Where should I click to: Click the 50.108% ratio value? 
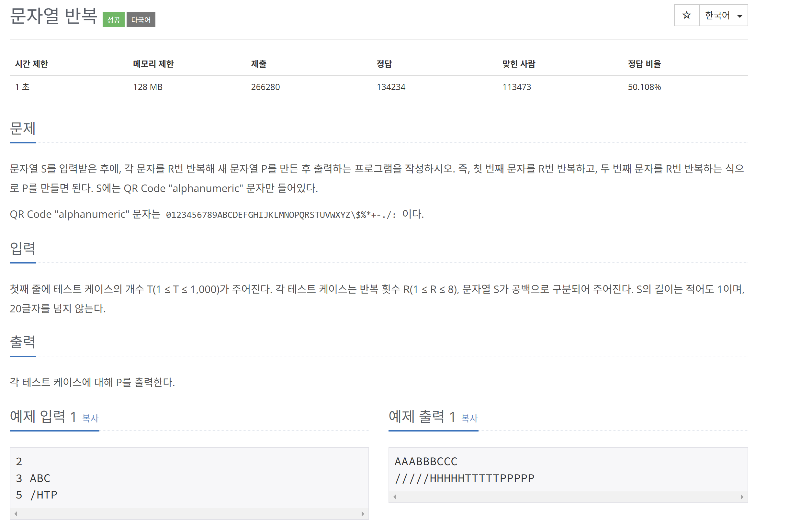tap(644, 87)
